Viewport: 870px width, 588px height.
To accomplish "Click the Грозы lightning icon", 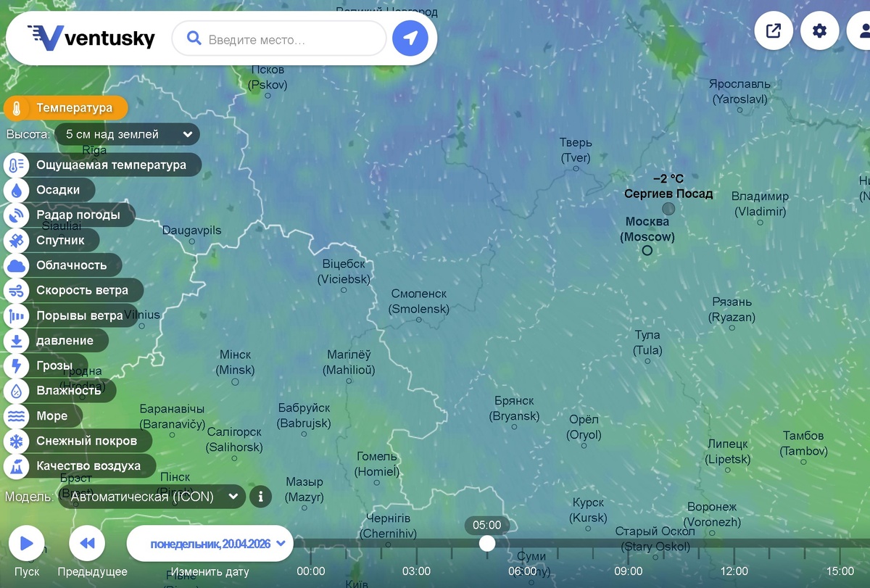I will click(x=15, y=365).
